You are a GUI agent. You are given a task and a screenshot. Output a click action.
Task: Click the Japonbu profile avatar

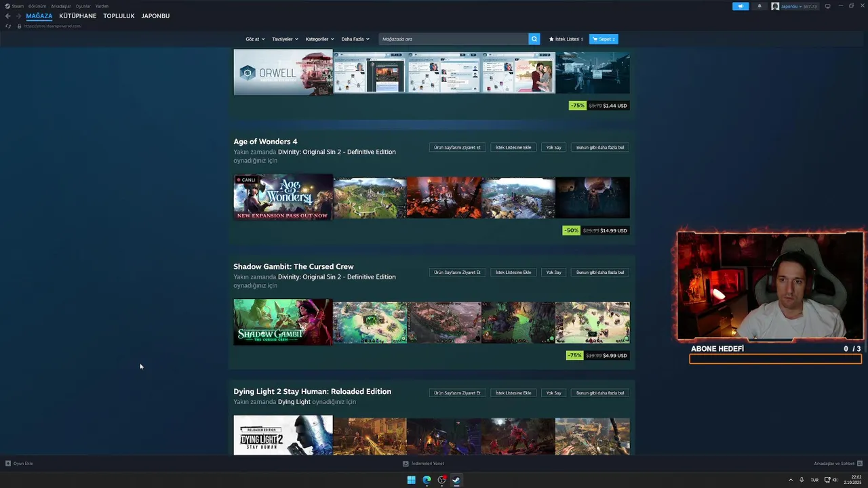775,6
